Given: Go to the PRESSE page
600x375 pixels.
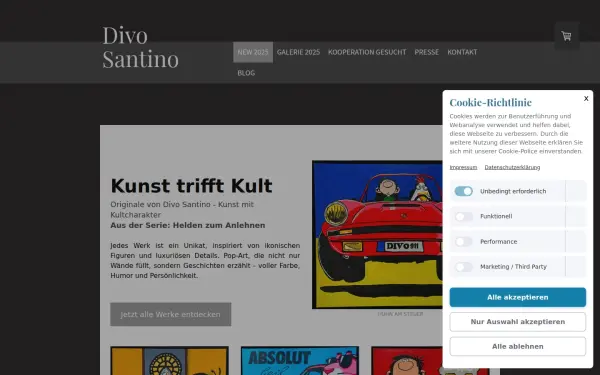Looking at the screenshot, I should coord(427,52).
